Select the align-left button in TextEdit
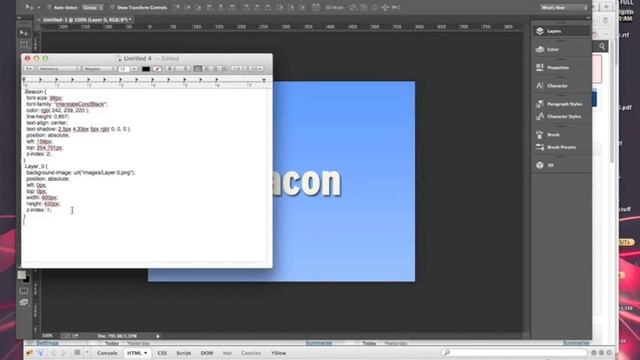The height and width of the screenshot is (360, 640). pos(198,69)
